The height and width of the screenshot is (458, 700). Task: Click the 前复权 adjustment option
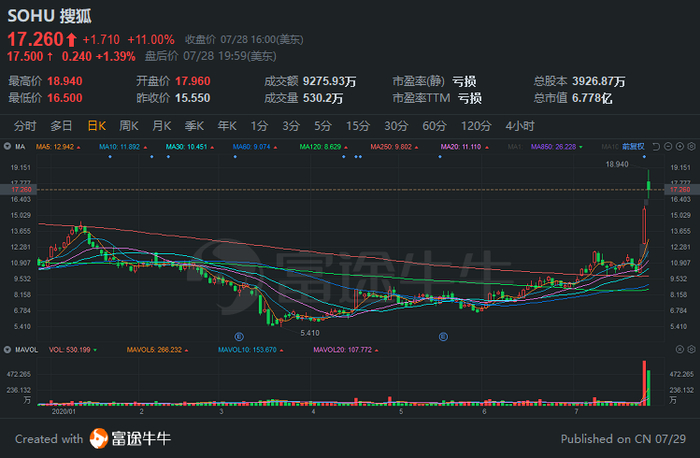pos(633,146)
